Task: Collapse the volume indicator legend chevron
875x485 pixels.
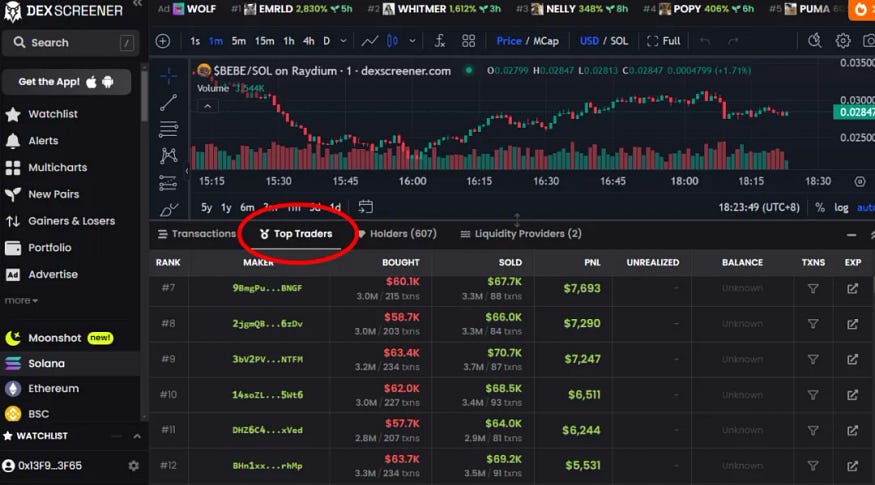Action: [x=208, y=106]
